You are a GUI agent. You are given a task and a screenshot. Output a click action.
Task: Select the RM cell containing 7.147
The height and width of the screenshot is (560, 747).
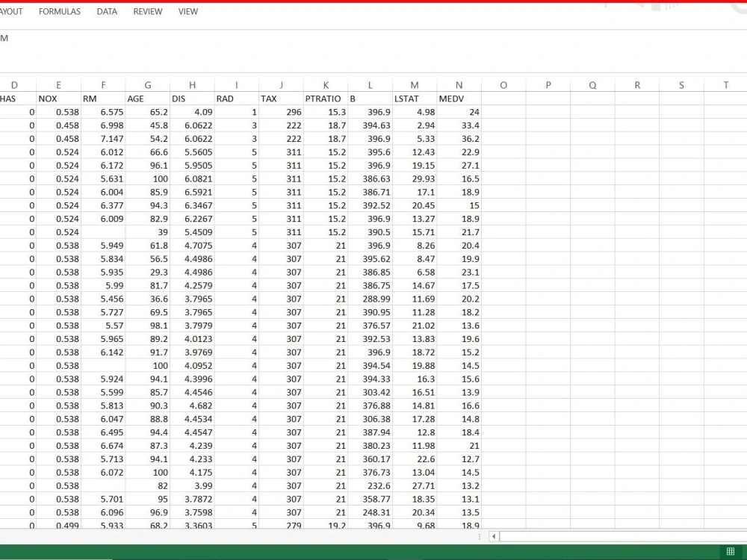103,139
